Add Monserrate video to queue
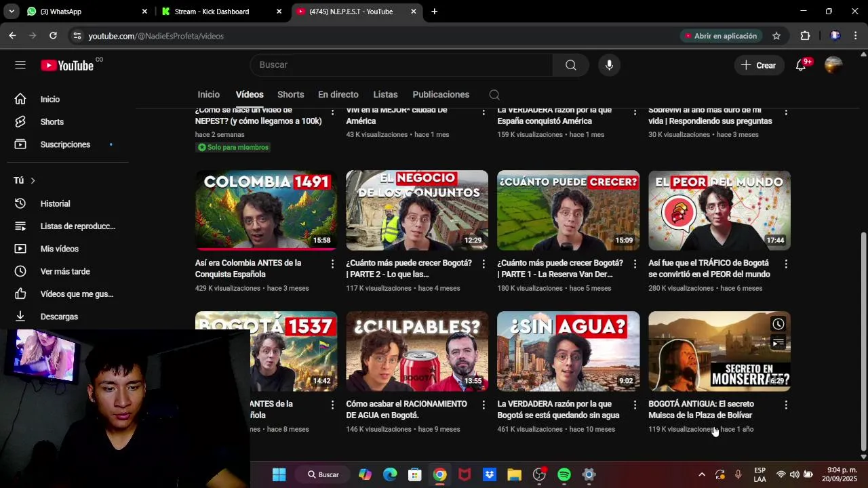Screen dimensions: 868x488 tap(778, 342)
